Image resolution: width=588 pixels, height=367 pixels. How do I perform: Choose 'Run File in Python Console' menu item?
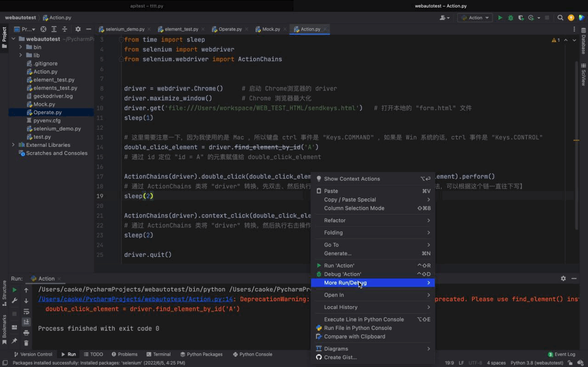(x=373, y=328)
